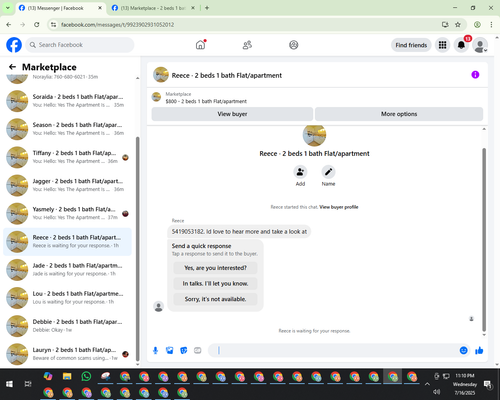Open the account profile picture menu
The height and width of the screenshot is (400, 500).
(480, 45)
